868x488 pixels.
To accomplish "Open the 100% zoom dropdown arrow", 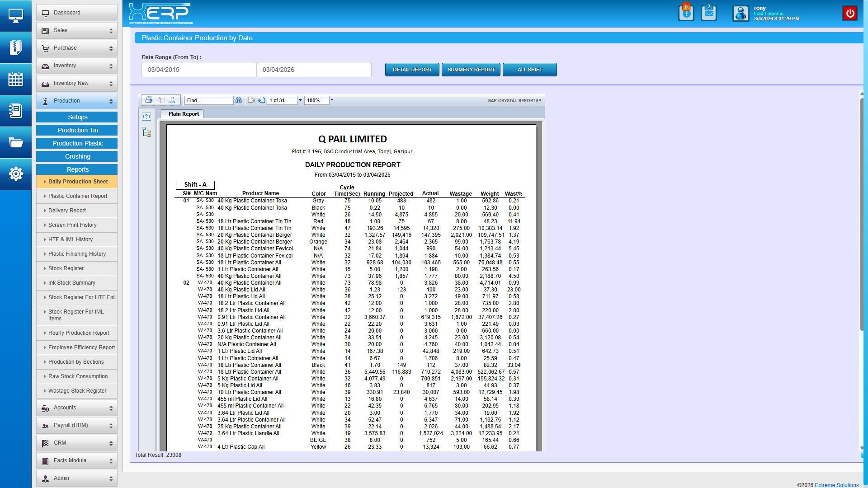I will (x=332, y=100).
